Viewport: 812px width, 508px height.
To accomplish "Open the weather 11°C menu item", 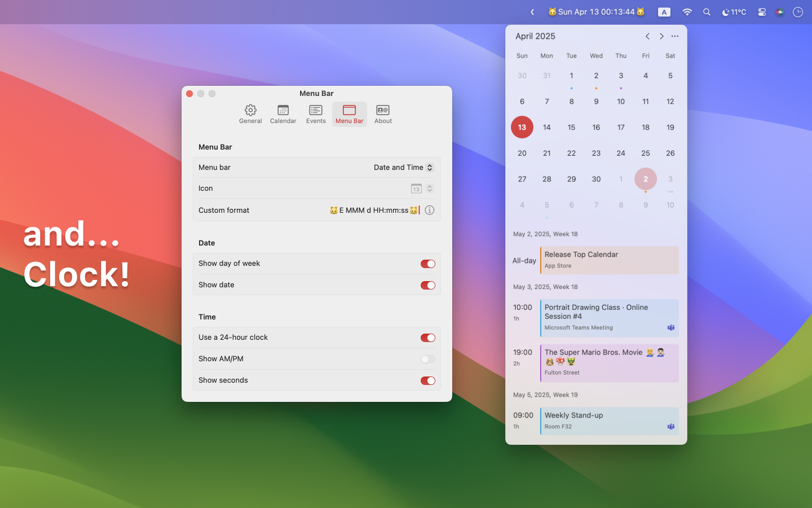I will pos(734,12).
